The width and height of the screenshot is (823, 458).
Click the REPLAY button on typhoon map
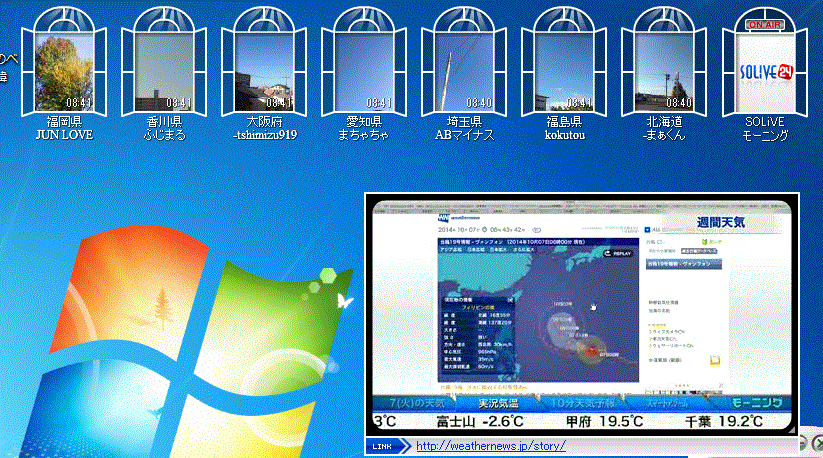tap(617, 253)
